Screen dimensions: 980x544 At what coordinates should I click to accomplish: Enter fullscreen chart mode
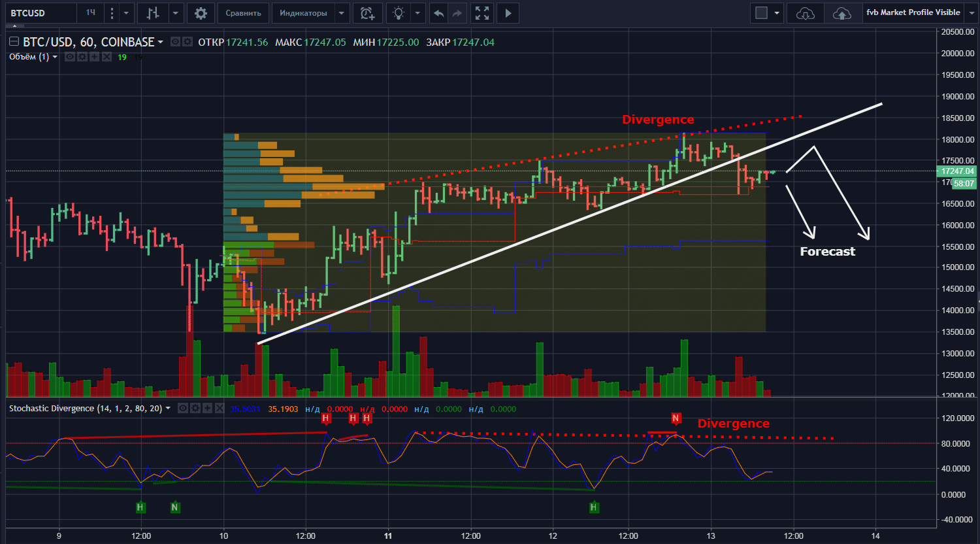(x=482, y=12)
